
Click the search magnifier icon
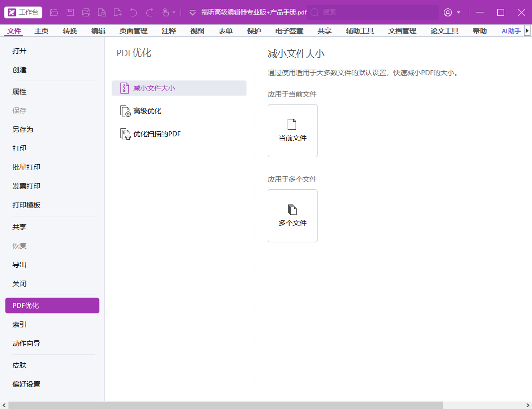(x=315, y=12)
